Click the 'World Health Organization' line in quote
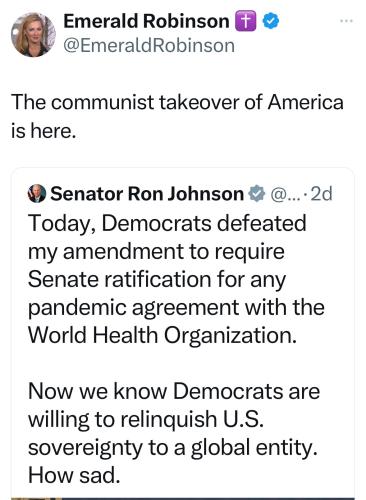 click(162, 335)
